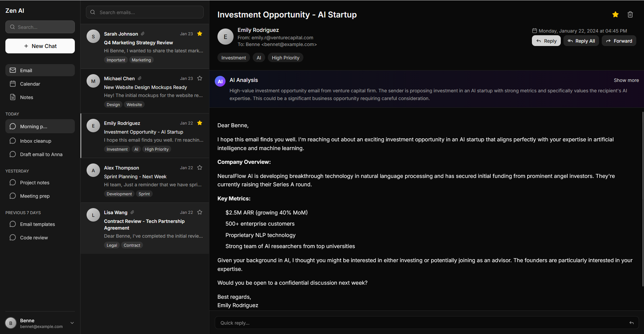This screenshot has width=644, height=334.
Task: Click the Reply All button
Action: pyautogui.click(x=581, y=41)
